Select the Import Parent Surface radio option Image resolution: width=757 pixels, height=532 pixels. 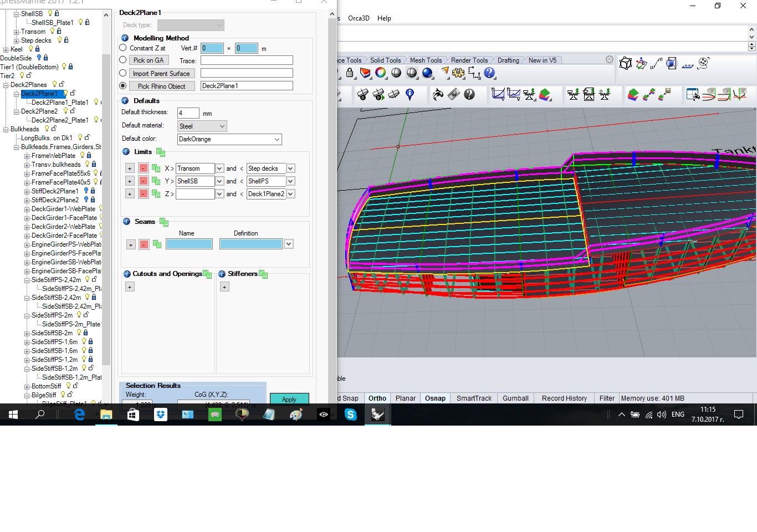[123, 73]
